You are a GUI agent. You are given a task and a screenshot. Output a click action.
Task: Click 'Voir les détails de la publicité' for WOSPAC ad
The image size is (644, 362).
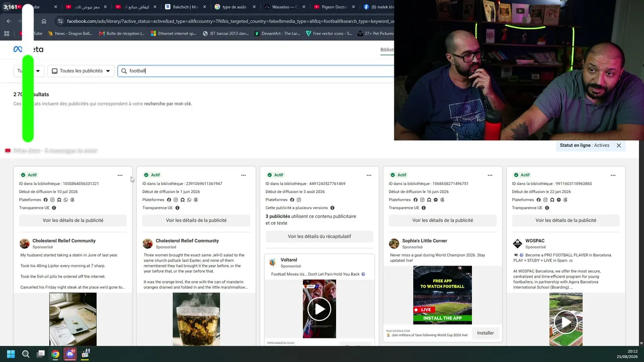(566, 220)
